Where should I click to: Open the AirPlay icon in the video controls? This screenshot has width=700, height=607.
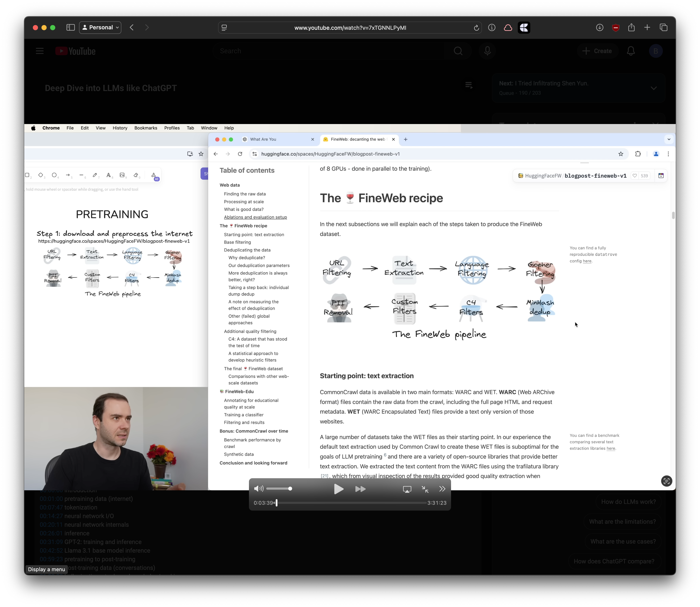click(x=407, y=489)
